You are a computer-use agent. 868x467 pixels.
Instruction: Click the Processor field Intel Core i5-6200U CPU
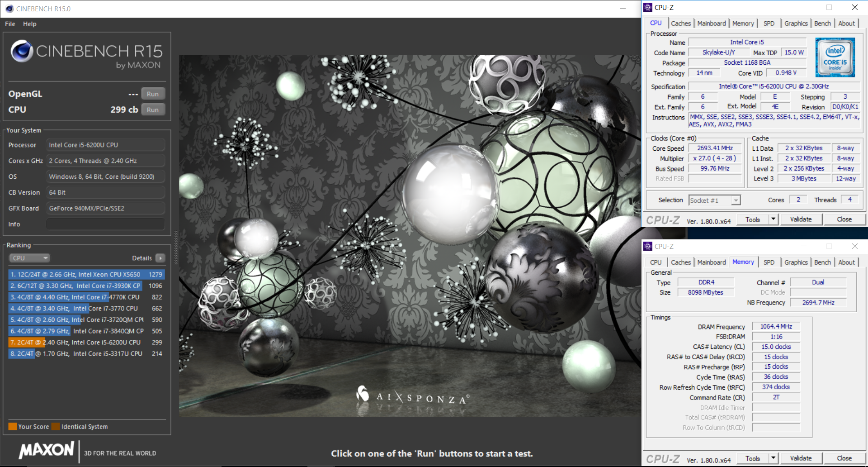pos(105,145)
